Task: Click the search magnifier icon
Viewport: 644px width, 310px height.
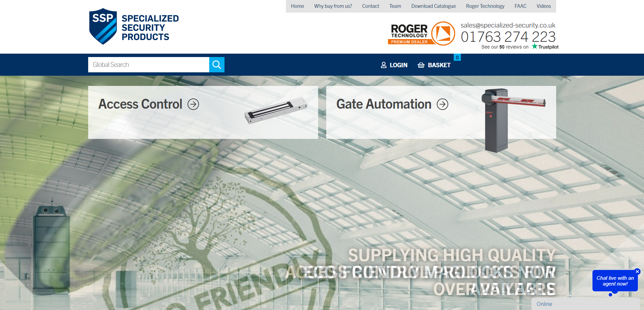Action: [x=217, y=65]
